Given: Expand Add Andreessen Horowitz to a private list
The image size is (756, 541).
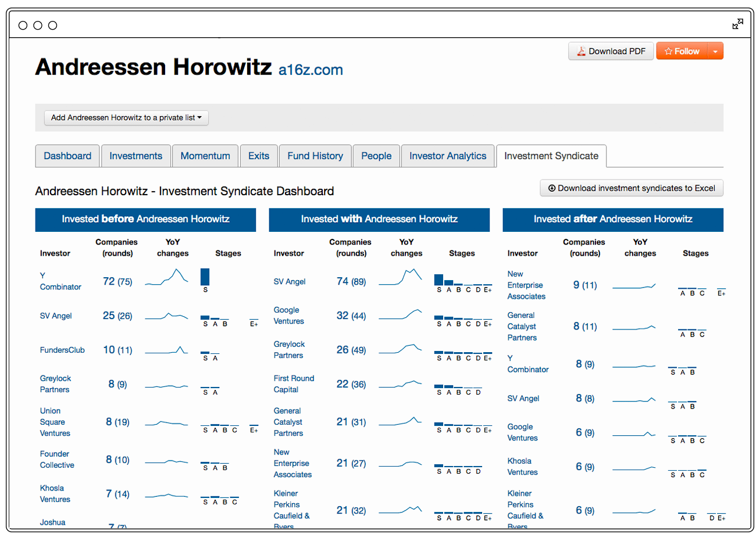Looking at the screenshot, I should pos(126,117).
